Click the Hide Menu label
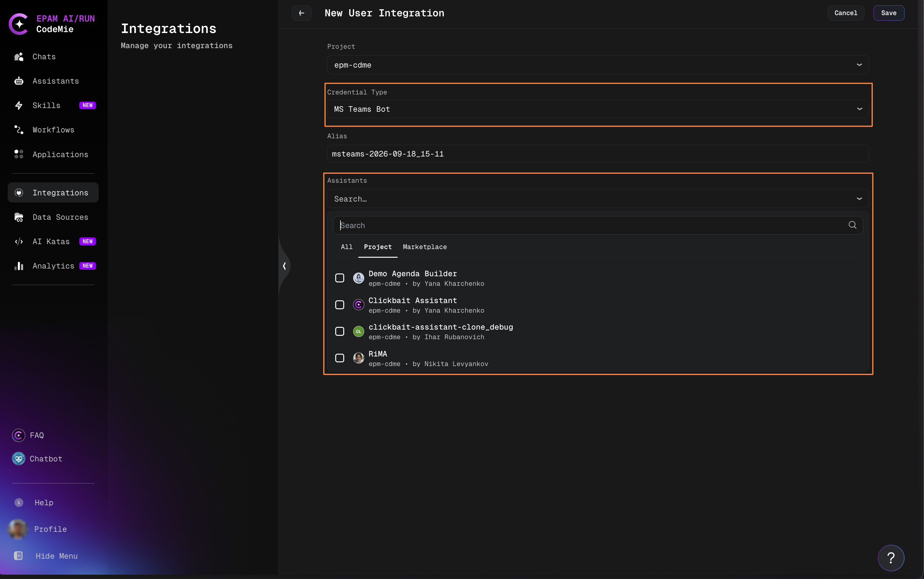The height and width of the screenshot is (579, 924). click(57, 556)
